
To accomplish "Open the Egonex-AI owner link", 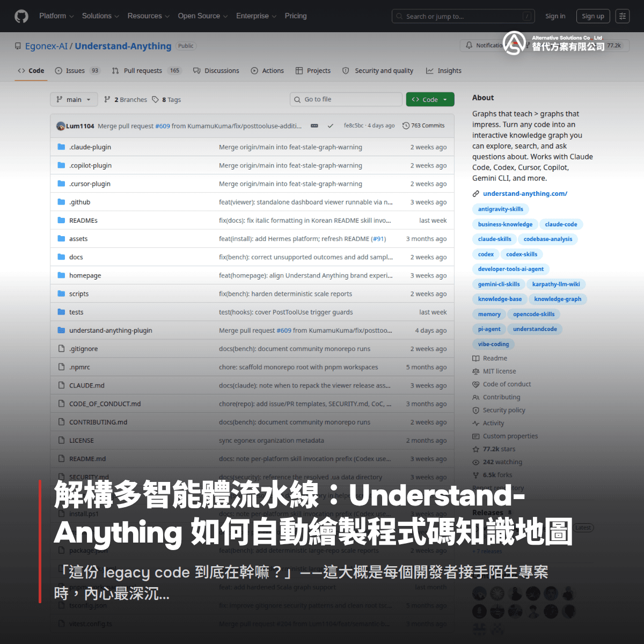I will tap(47, 46).
